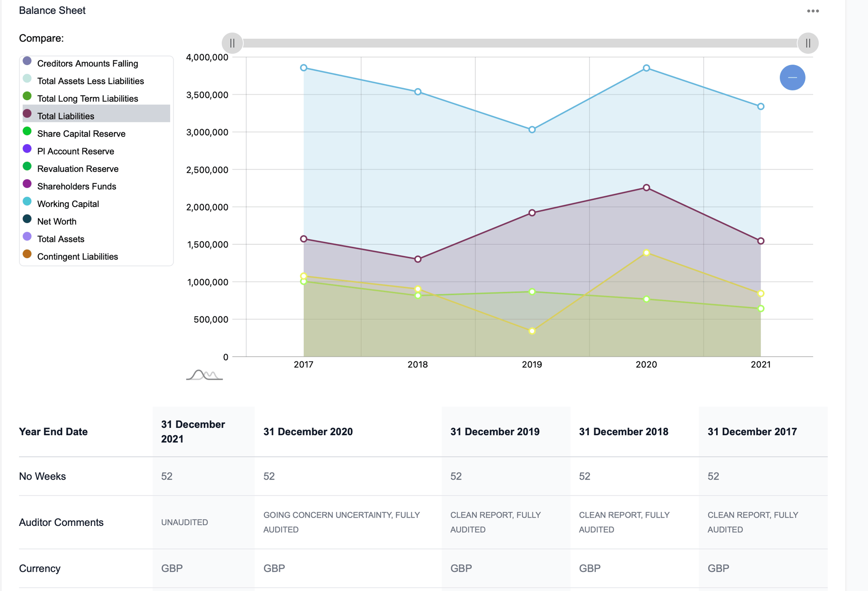Click the Balance Sheet title
868x591 pixels.
(52, 10)
